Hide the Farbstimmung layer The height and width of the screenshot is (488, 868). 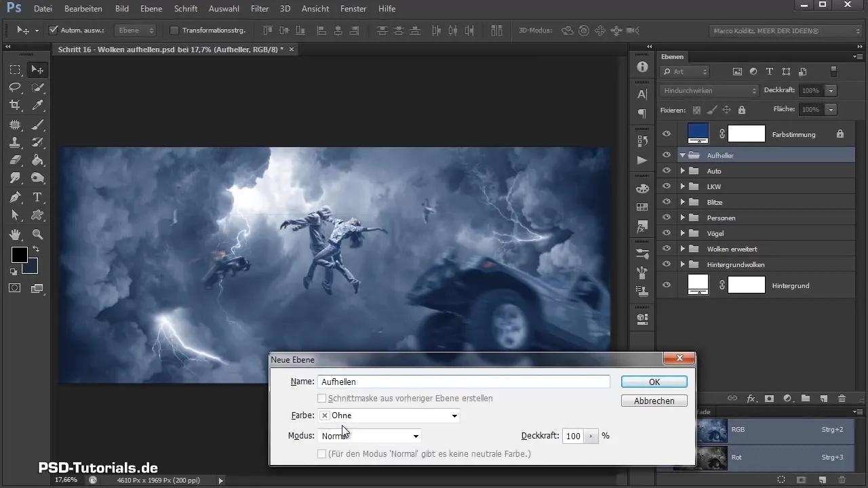667,134
